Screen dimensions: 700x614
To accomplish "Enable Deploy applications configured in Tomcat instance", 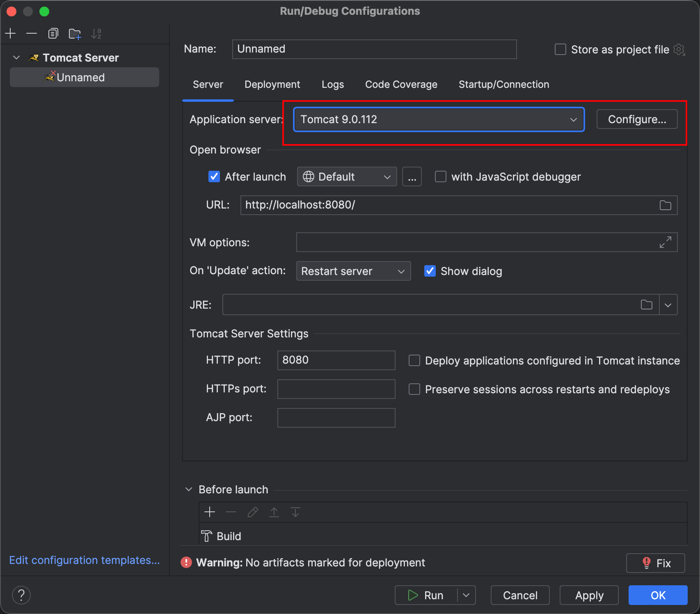I will 414,360.
